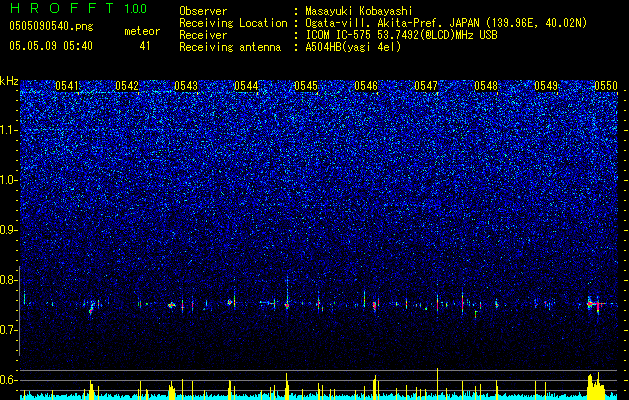Select the ICOM IC-575 receiver details
The image size is (629, 400).
tap(401, 35)
